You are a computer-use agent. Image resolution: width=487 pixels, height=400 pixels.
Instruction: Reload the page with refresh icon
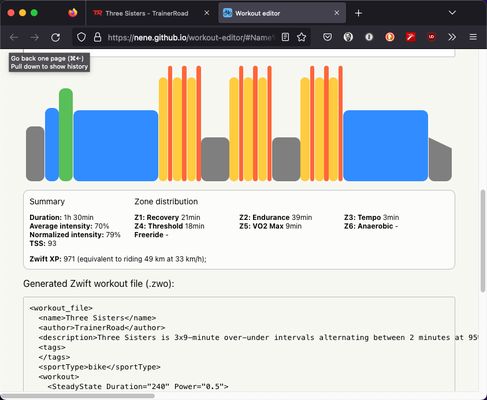pos(55,37)
